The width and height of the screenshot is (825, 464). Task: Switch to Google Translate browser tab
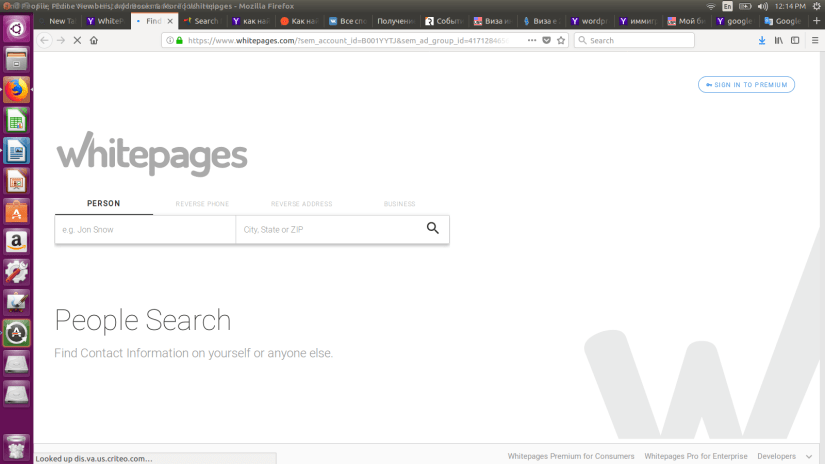click(x=783, y=21)
